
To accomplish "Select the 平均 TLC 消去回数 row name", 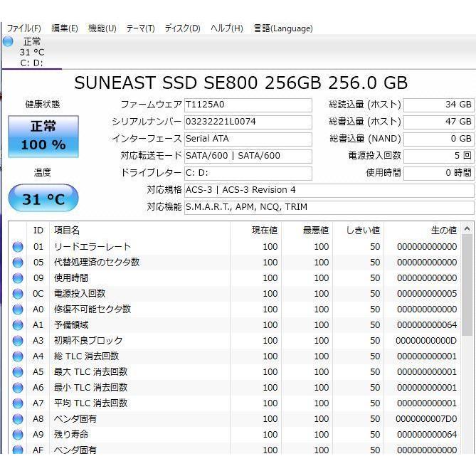I will [90, 403].
